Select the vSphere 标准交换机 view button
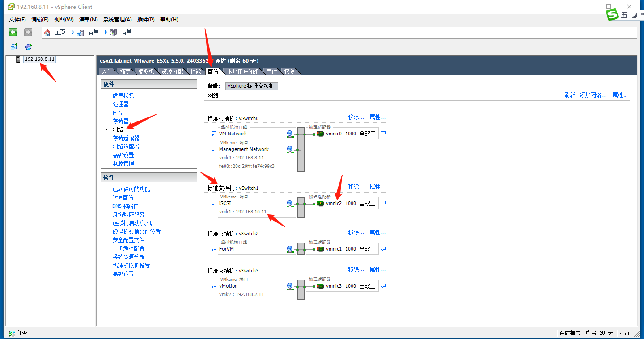This screenshot has width=644, height=339. [x=251, y=86]
